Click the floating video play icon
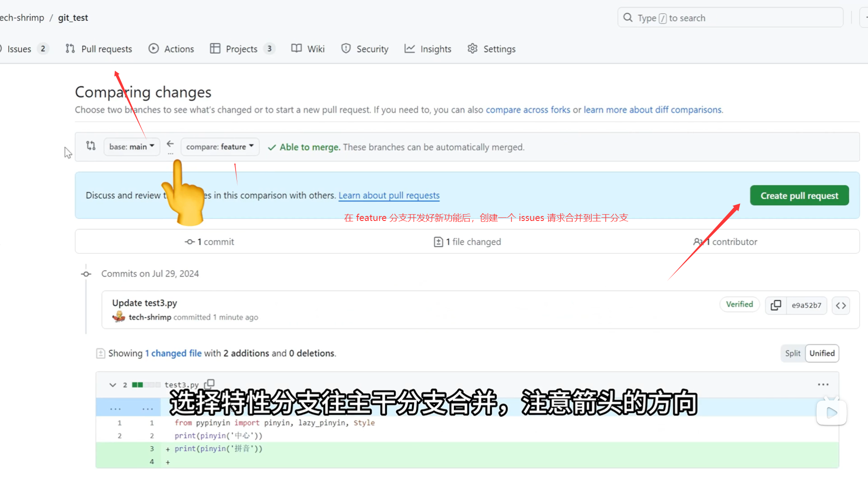 (831, 412)
